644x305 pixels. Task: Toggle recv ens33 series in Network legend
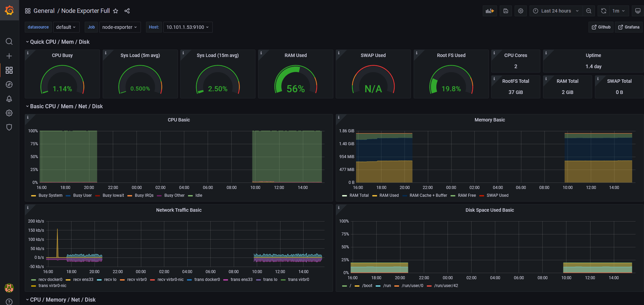(83, 280)
